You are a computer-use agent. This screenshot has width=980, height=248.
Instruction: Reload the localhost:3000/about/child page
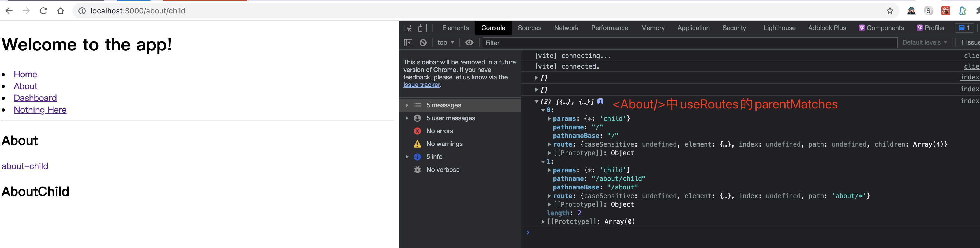(43, 11)
